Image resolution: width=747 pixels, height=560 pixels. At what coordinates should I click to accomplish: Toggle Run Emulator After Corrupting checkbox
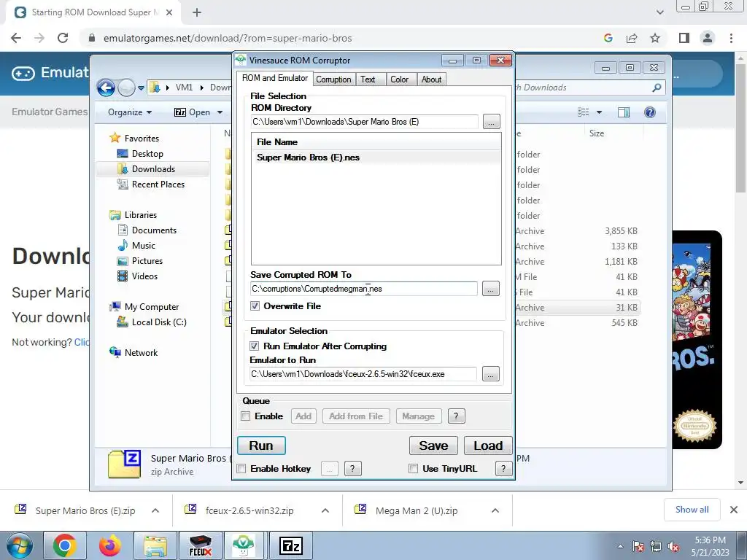[x=255, y=346]
